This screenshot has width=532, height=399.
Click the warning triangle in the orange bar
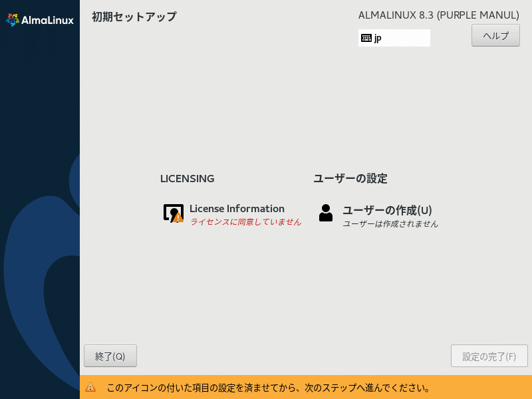[90, 387]
